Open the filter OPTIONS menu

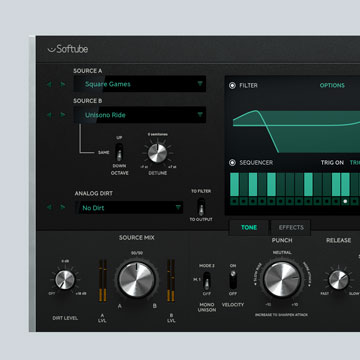pos(332,86)
